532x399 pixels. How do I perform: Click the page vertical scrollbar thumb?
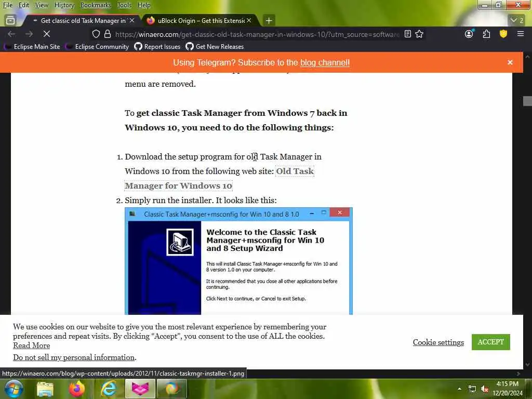(527, 101)
